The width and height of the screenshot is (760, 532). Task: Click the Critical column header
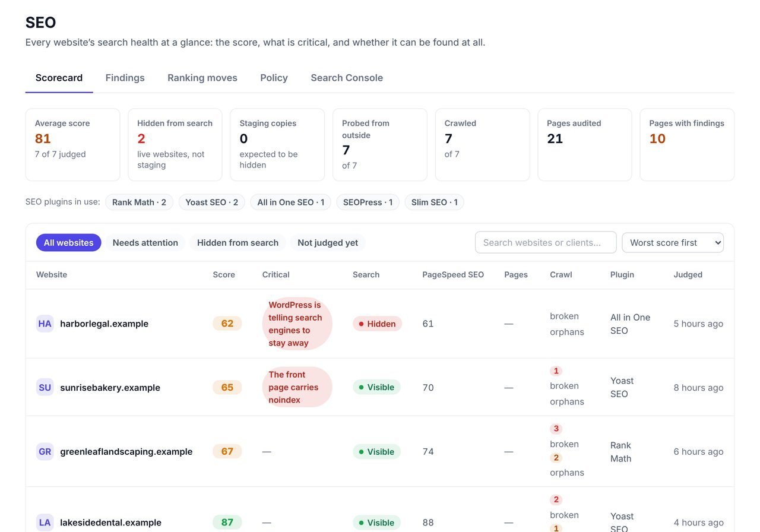click(x=276, y=274)
